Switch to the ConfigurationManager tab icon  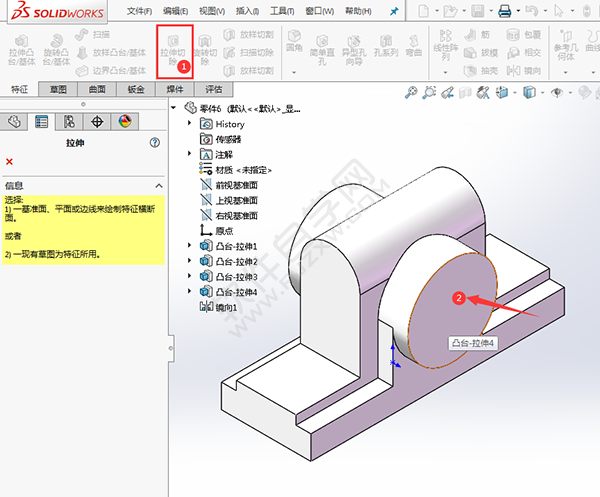69,121
